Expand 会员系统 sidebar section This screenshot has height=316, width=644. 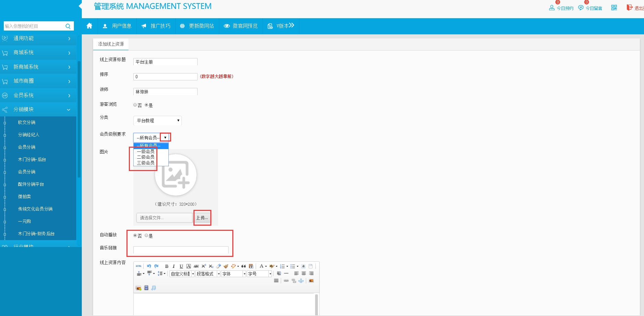tap(38, 95)
